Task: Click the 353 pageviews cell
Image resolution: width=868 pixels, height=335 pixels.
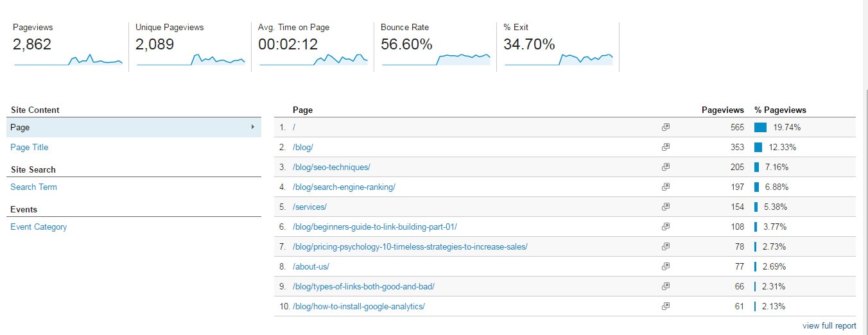Action: coord(737,147)
